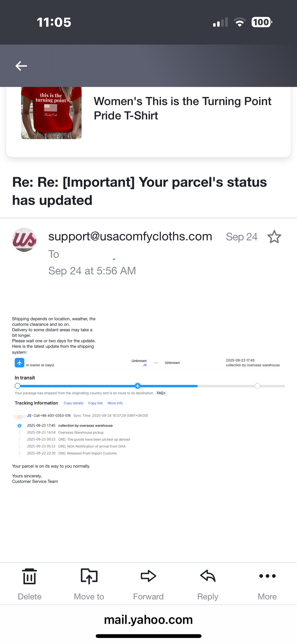297x644 pixels.
Task: Tap the back arrow icon
Action: tap(21, 66)
